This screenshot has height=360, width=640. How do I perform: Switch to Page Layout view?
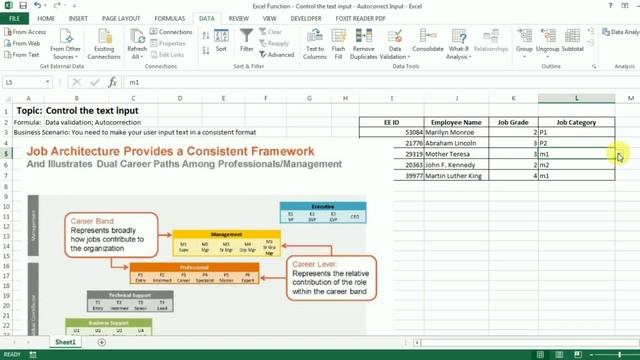(559, 355)
